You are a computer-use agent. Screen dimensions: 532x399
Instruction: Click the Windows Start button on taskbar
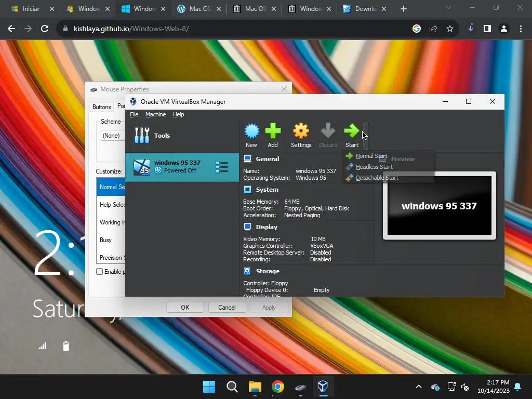pyautogui.click(x=209, y=387)
